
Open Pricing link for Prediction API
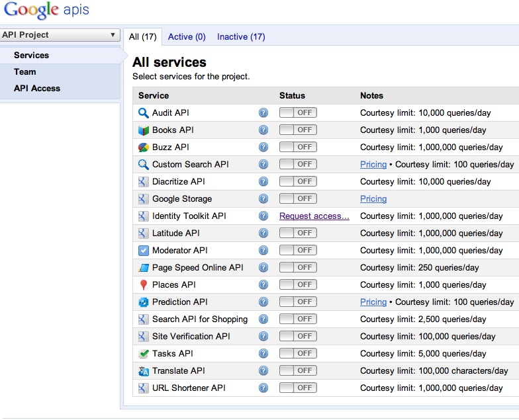(x=373, y=302)
